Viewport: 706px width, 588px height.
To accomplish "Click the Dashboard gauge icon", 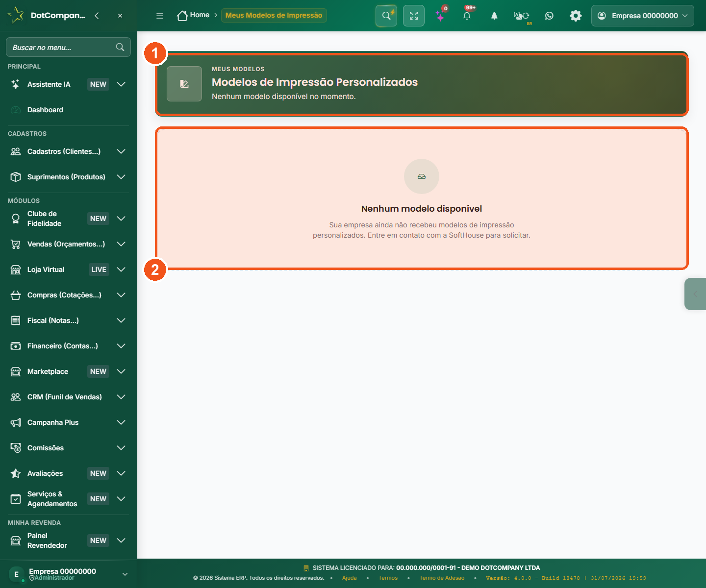I will pyautogui.click(x=16, y=110).
